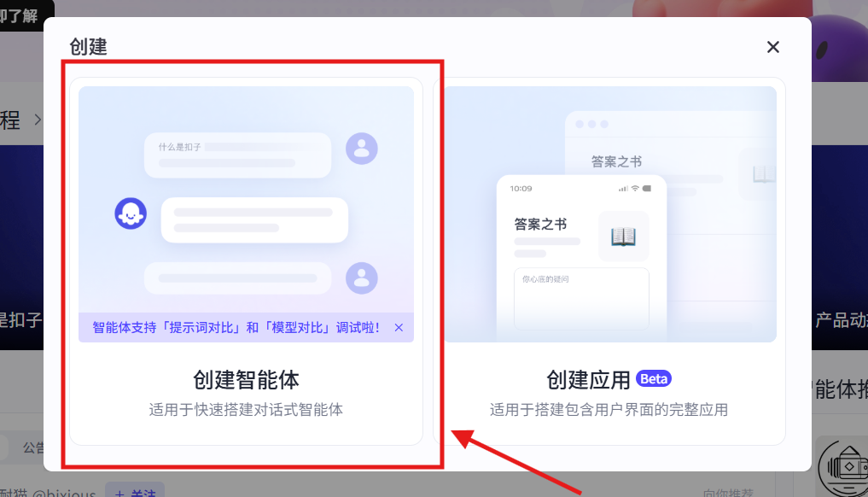The image size is (868, 497).
Task: Click the open book icon in the phone preview
Action: [623, 236]
